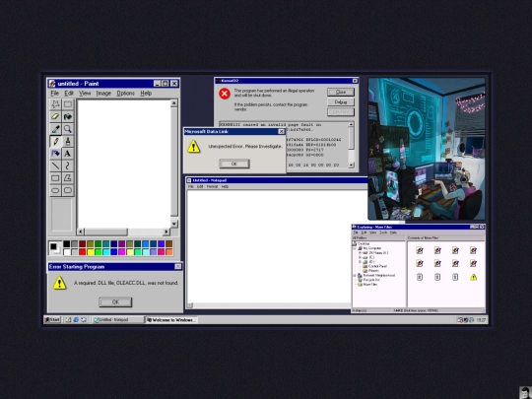Open the Tools menu in Explorer window
Viewport: 532px width, 399px height.
point(383,233)
